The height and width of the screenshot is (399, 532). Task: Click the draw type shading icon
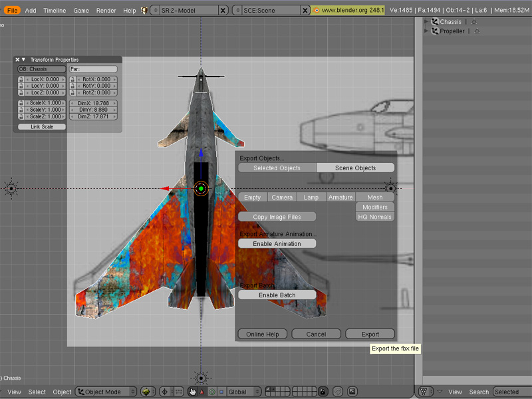pyautogui.click(x=148, y=392)
